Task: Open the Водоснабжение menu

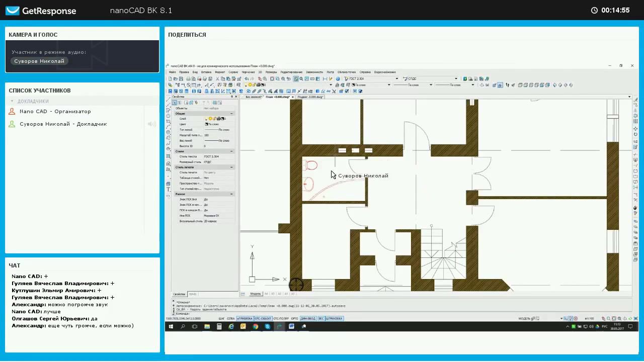Action: pyautogui.click(x=385, y=72)
